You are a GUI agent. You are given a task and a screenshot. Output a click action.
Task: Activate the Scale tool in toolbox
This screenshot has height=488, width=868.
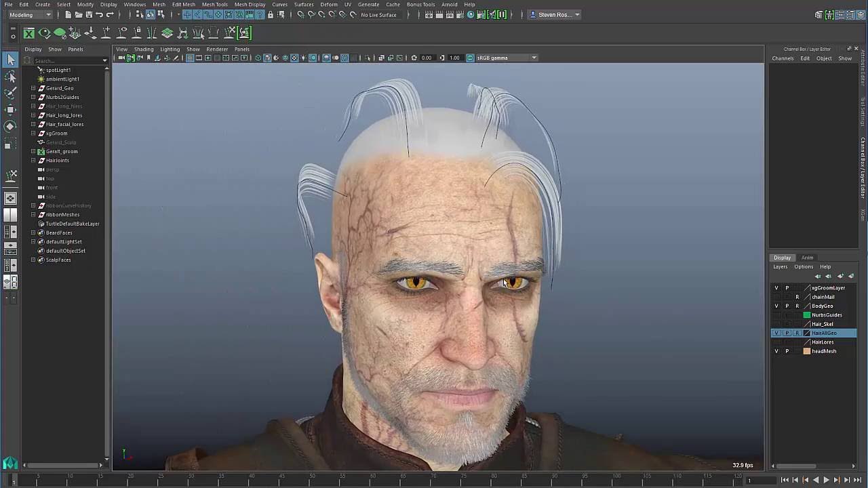pos(10,143)
